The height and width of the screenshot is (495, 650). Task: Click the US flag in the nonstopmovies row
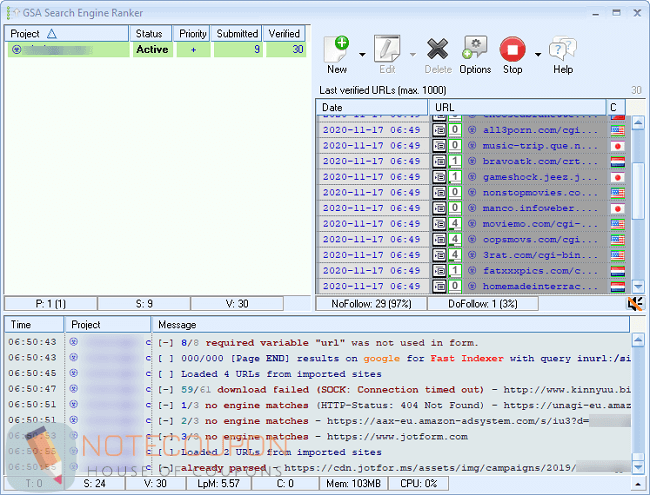coord(618,193)
